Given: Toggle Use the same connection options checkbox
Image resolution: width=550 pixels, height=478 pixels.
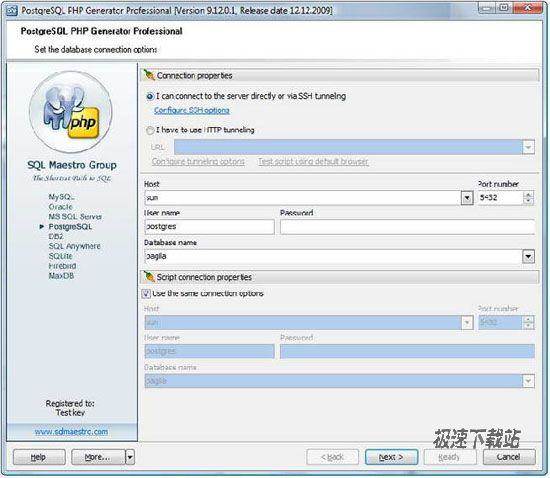Looking at the screenshot, I should [146, 293].
